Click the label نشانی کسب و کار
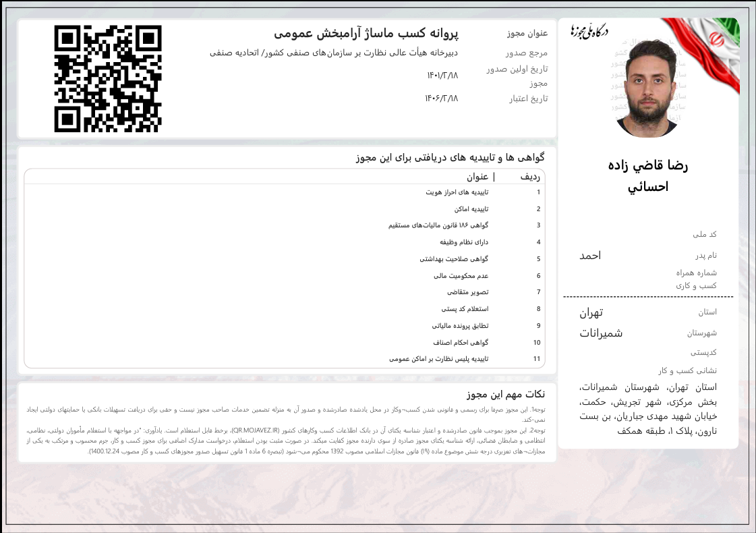 [x=687, y=370]
